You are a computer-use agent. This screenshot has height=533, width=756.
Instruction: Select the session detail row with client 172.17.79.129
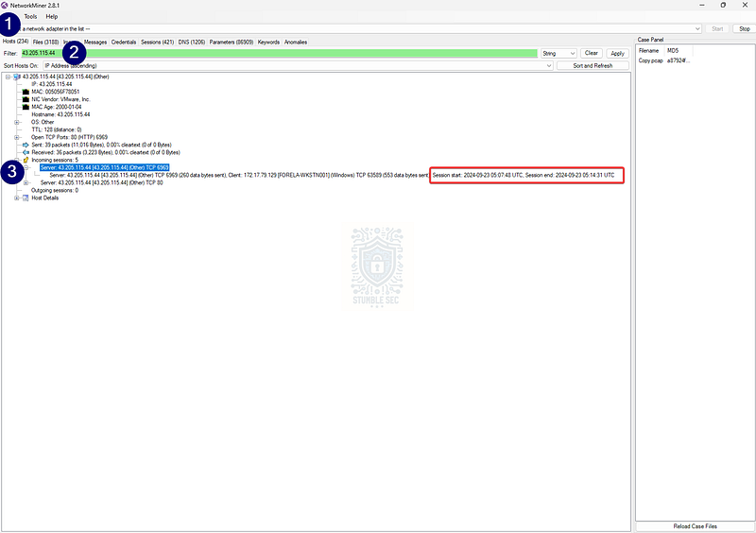click(x=332, y=175)
